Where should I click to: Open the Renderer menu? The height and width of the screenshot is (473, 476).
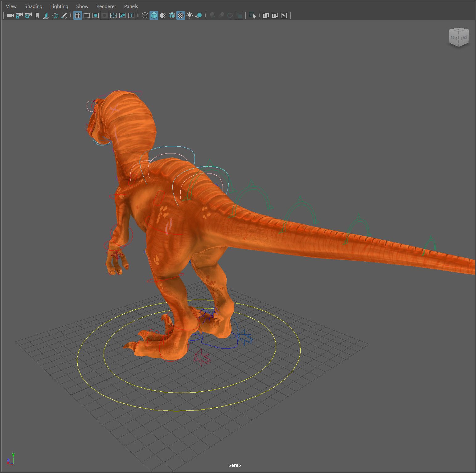coord(106,6)
